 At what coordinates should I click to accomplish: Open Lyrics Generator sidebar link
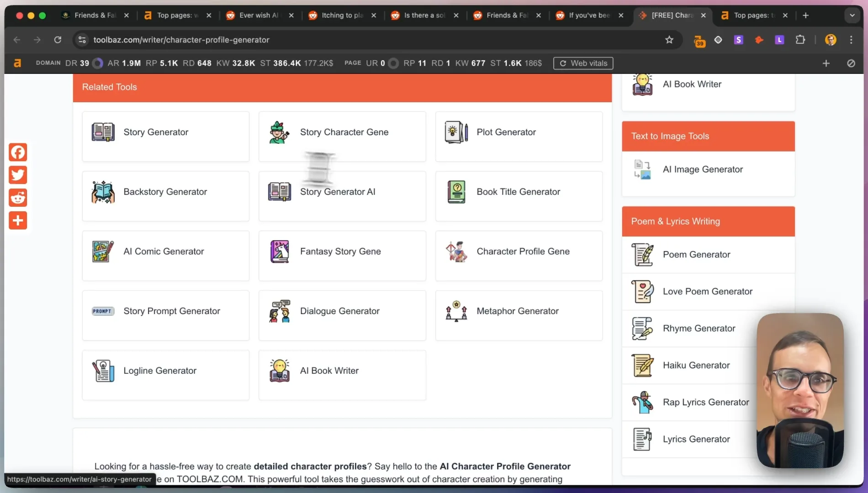[696, 439]
